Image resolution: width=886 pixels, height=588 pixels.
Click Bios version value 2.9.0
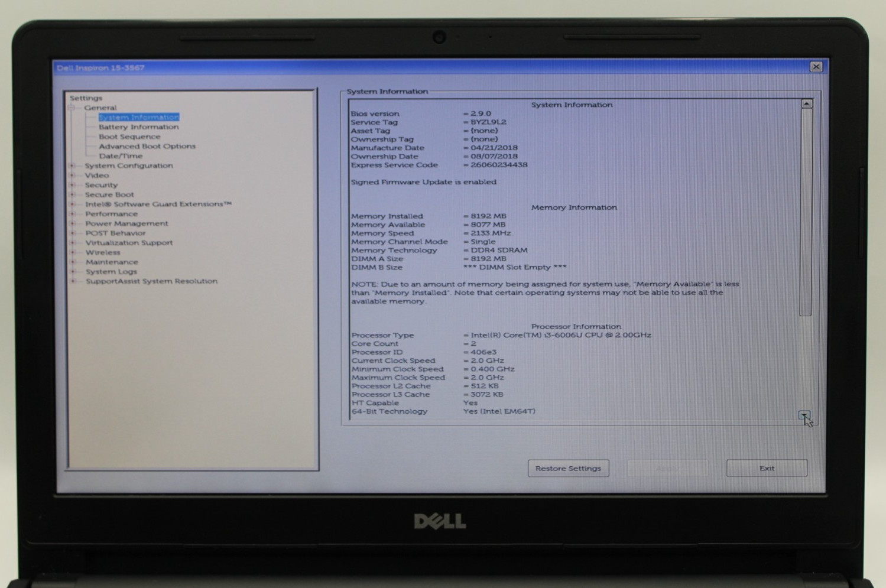tap(481, 113)
